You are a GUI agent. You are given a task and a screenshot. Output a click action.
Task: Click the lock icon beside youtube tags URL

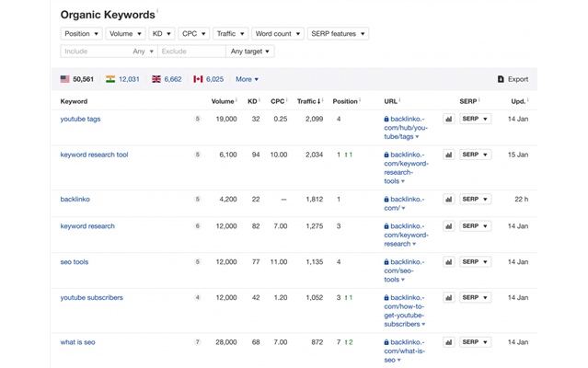pos(387,119)
